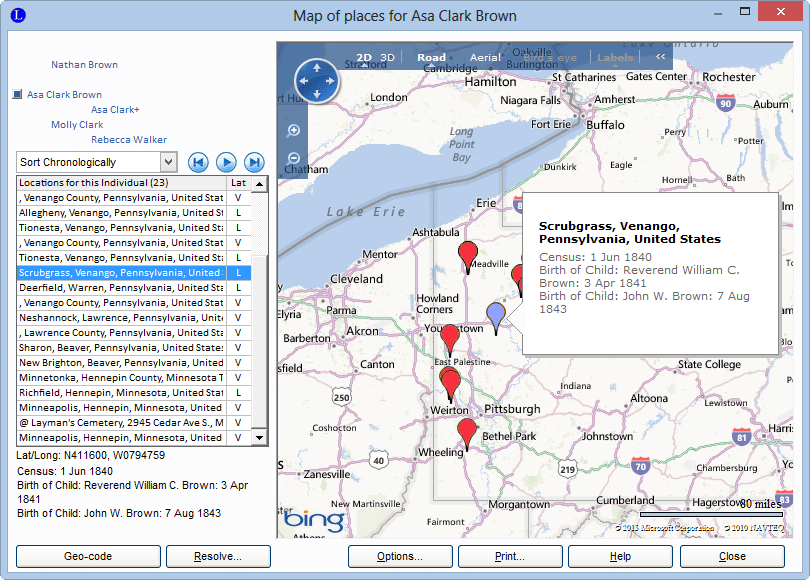Open Rebecca Walker link
810x580 pixels.
(129, 139)
